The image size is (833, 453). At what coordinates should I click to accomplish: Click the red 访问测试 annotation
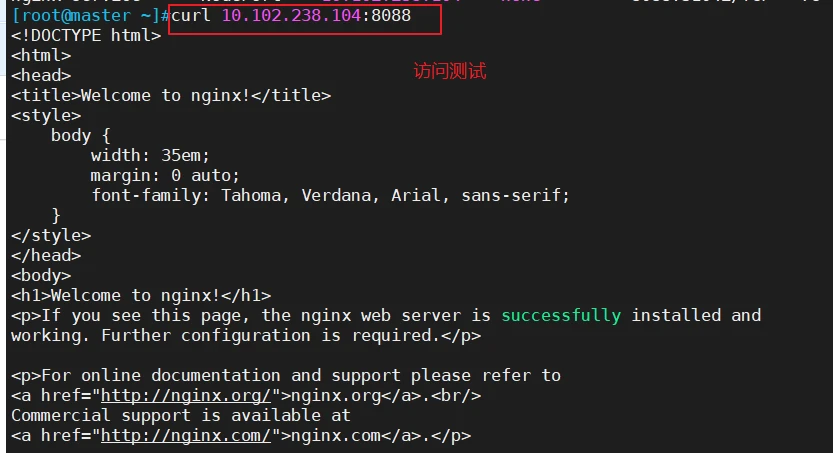tap(450, 71)
